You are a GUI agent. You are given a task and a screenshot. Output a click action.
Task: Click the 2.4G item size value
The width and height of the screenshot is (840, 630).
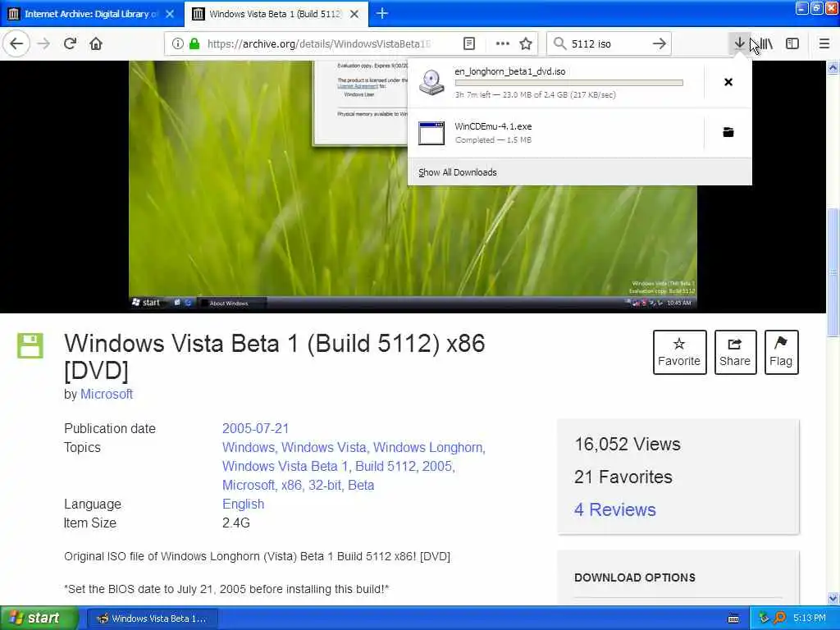[x=236, y=523]
